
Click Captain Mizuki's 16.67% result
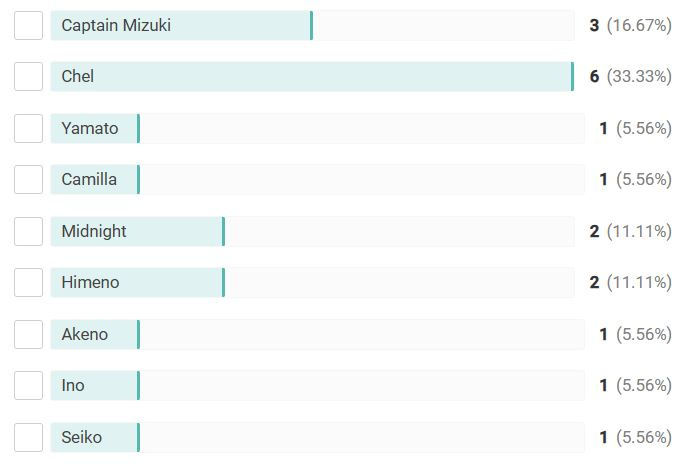click(639, 26)
